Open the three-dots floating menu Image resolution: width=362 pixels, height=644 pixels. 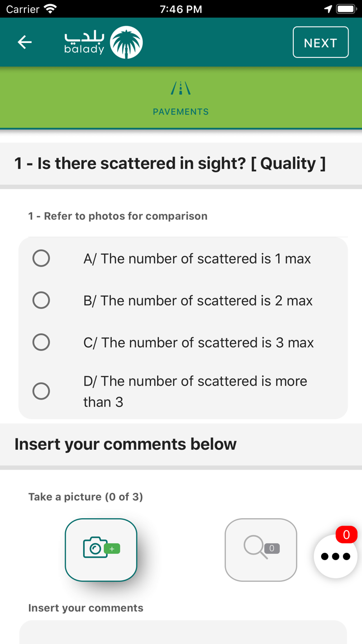click(x=336, y=557)
